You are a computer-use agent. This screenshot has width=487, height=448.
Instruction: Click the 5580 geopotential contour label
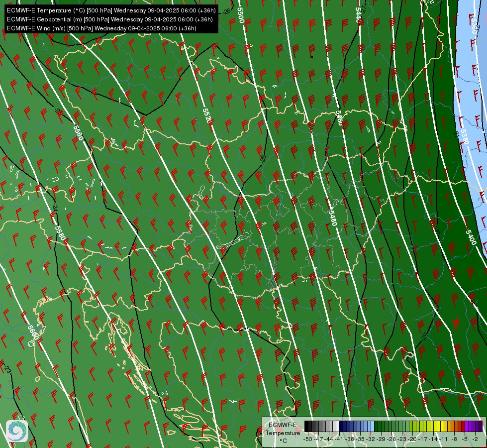coord(60,233)
